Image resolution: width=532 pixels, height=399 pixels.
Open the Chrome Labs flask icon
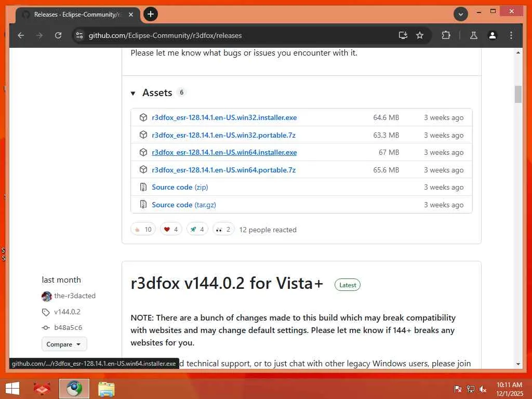(x=474, y=35)
